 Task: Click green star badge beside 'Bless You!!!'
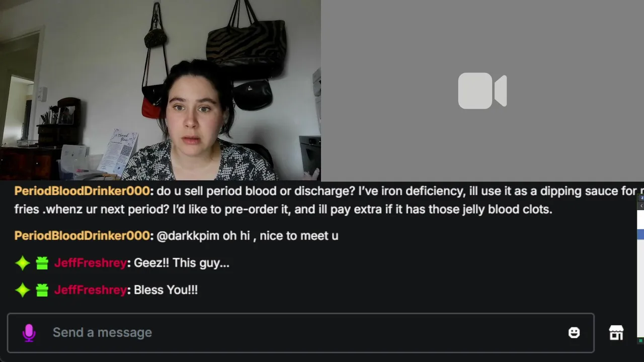pos(22,290)
